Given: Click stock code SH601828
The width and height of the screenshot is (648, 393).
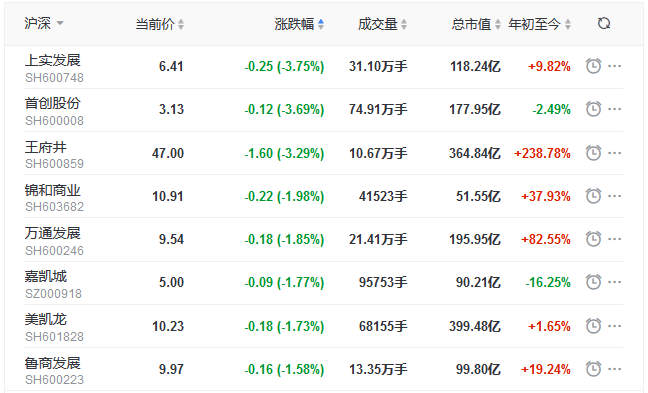Looking at the screenshot, I should [54, 337].
